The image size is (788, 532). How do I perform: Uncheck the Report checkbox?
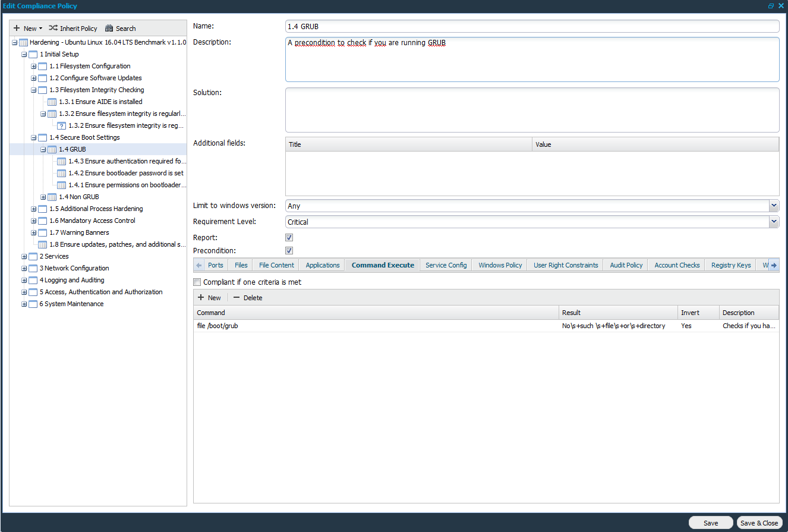click(289, 238)
